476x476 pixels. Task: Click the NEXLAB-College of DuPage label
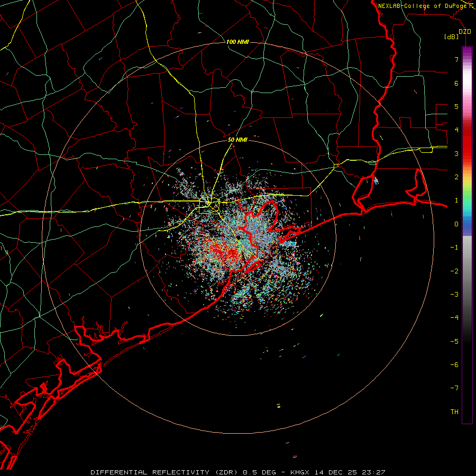pos(422,6)
